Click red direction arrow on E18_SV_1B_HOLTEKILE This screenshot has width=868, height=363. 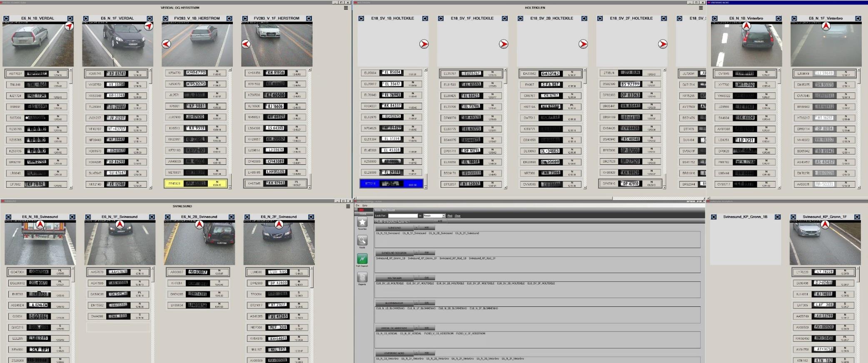click(424, 44)
